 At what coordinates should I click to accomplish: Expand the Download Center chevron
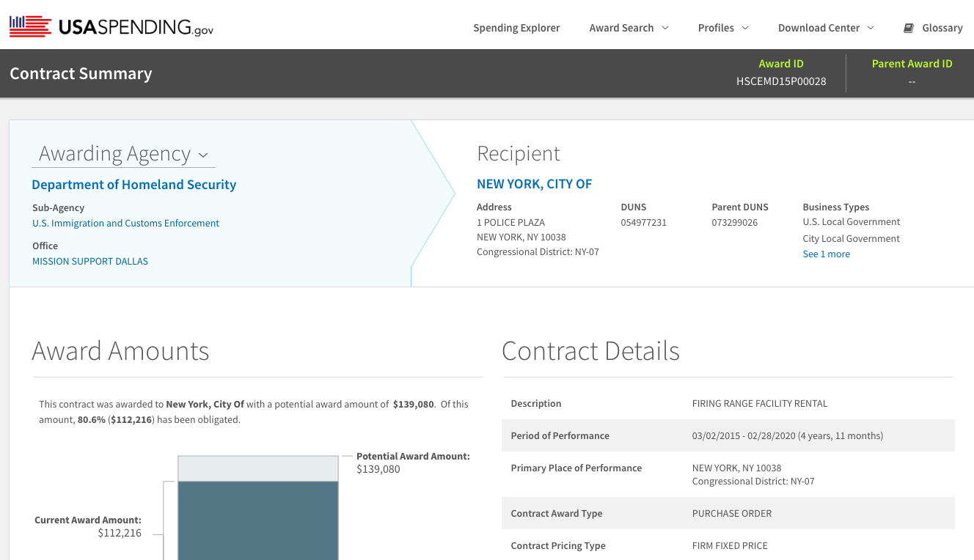pyautogui.click(x=871, y=28)
